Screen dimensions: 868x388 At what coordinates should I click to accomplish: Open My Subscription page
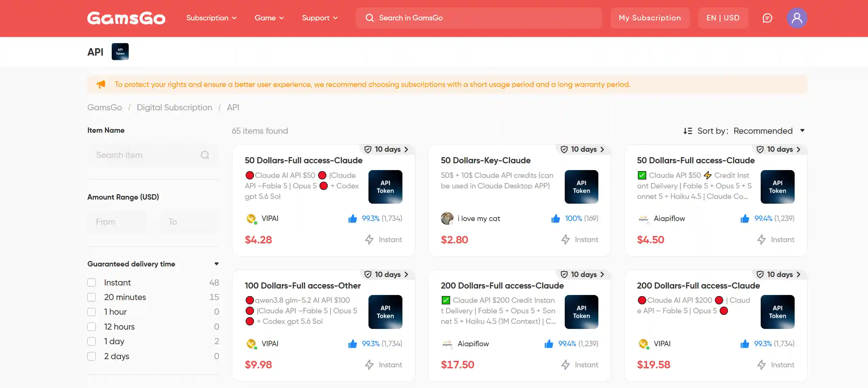coord(650,18)
